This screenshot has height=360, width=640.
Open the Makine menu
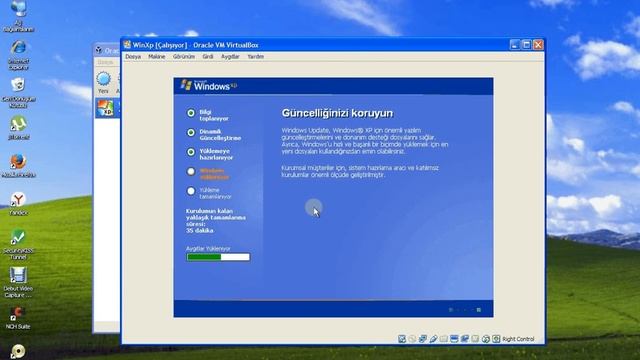pos(157,56)
